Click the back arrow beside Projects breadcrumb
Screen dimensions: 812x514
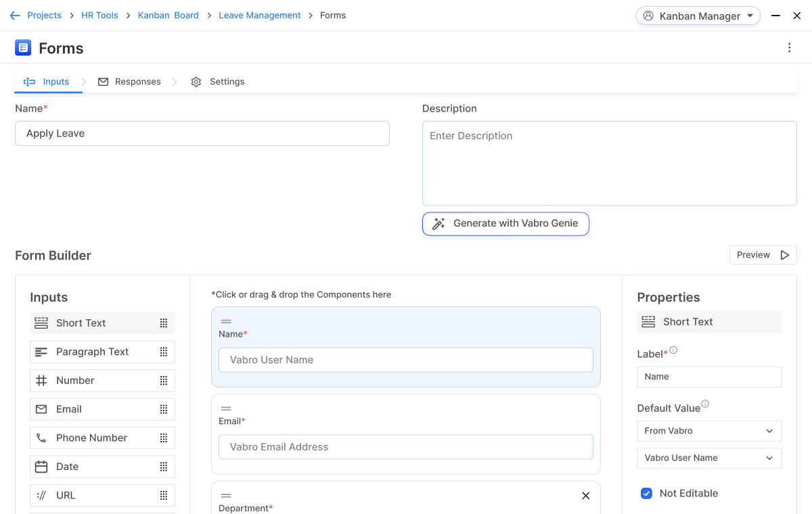[15, 15]
